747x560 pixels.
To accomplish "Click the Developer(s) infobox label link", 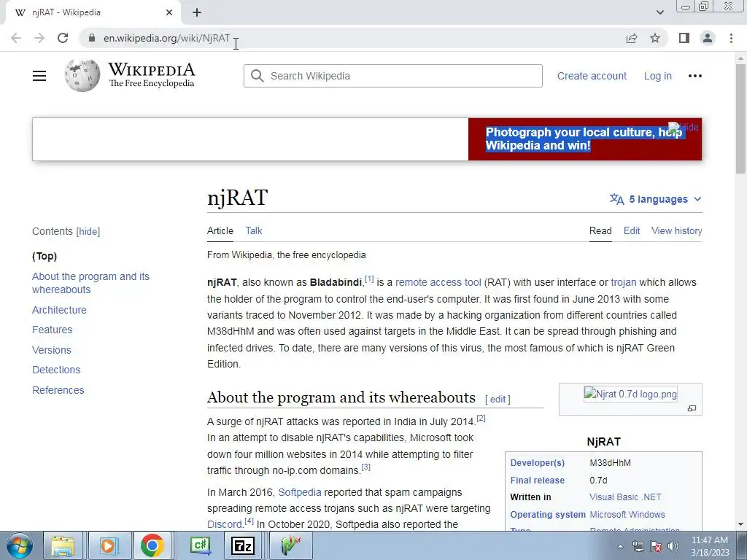I will 538,463.
